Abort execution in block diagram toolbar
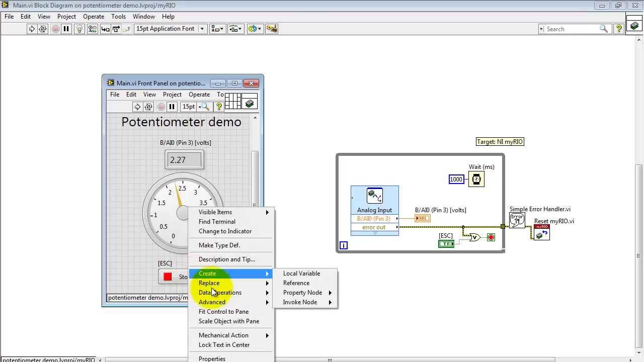 (55, 29)
